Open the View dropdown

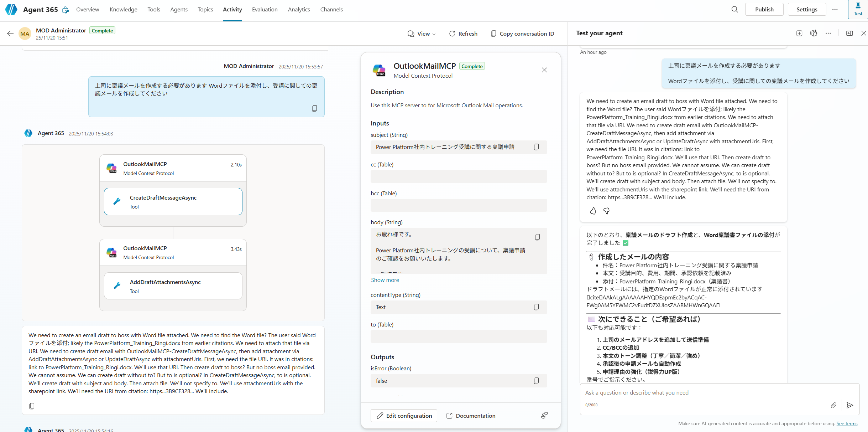pos(422,34)
